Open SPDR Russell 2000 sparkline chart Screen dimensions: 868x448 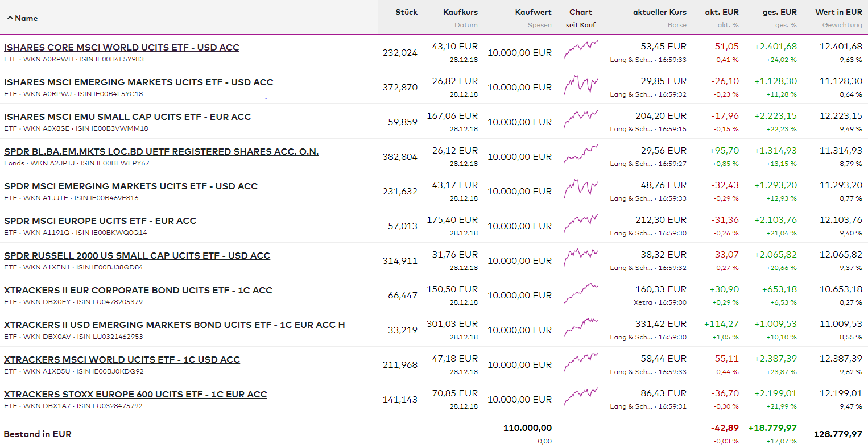pyautogui.click(x=581, y=258)
